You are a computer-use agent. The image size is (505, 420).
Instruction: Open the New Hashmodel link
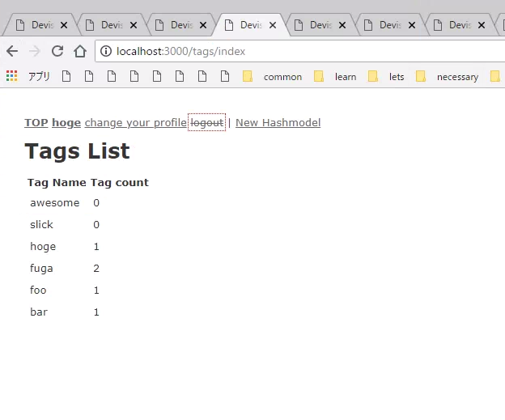(278, 123)
